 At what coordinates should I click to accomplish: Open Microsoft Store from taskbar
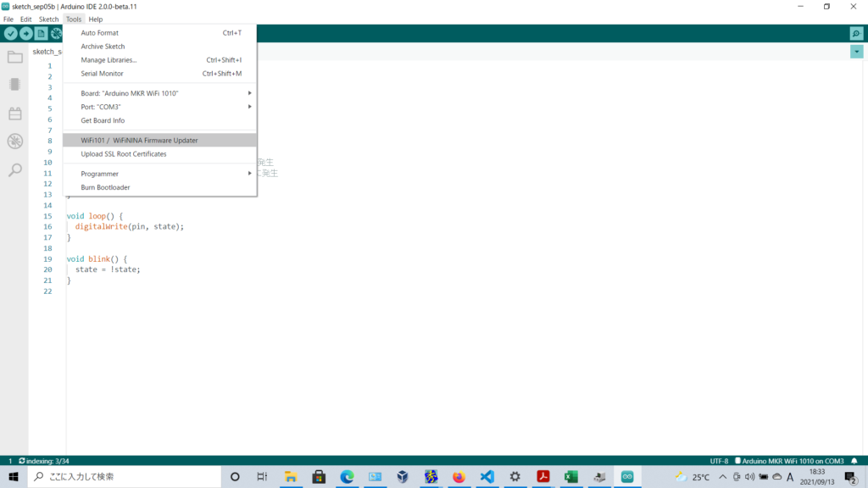tap(319, 476)
